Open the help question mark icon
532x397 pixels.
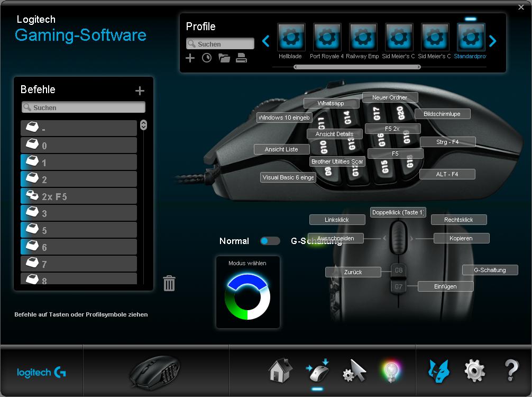click(511, 371)
